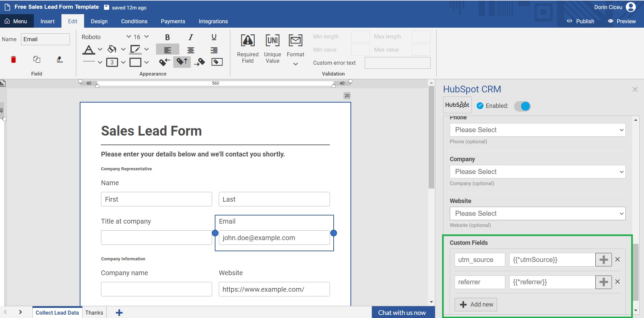
Task: Toggle underline formatting
Action: pos(214,37)
